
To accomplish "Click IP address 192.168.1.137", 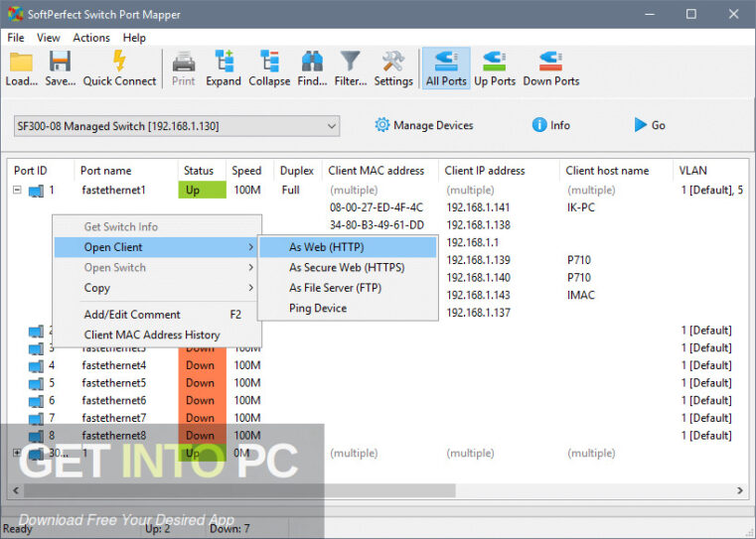I will click(x=478, y=313).
